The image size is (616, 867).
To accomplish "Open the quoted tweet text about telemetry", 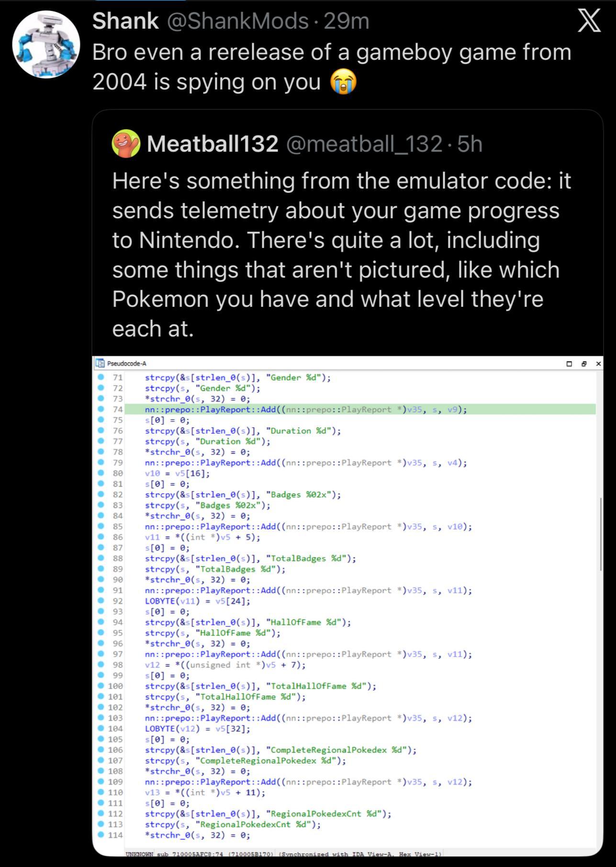I will (341, 254).
